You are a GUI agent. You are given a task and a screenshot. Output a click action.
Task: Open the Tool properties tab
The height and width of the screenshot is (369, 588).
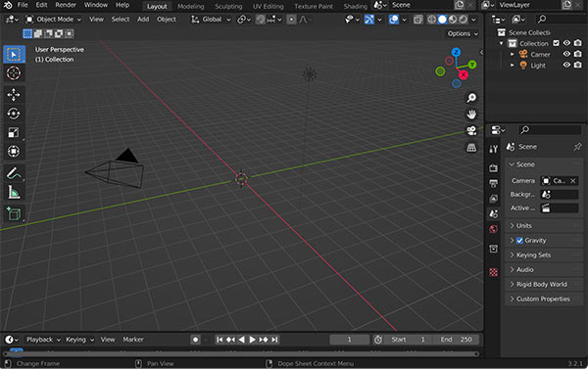coord(494,149)
